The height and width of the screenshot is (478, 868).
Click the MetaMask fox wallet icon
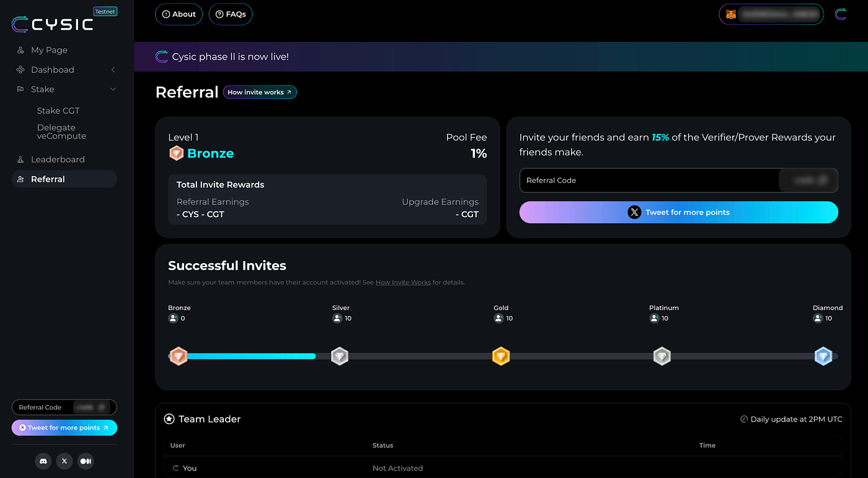tap(732, 14)
